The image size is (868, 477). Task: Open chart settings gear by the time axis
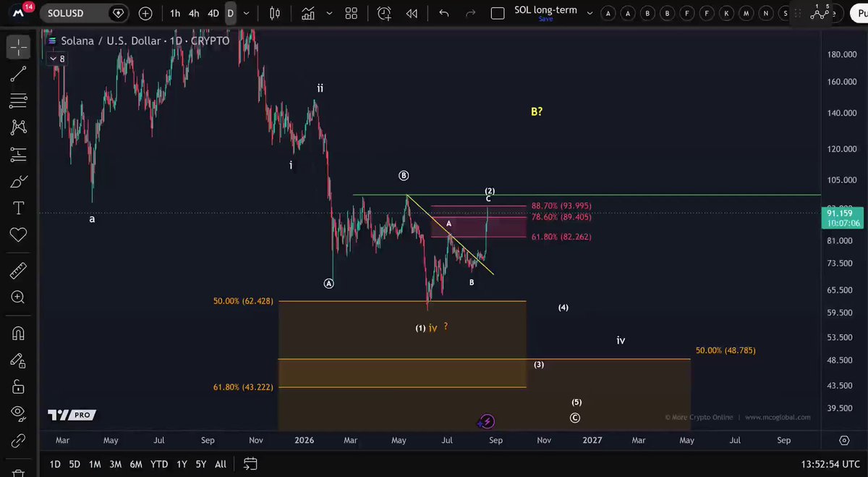[x=844, y=440]
